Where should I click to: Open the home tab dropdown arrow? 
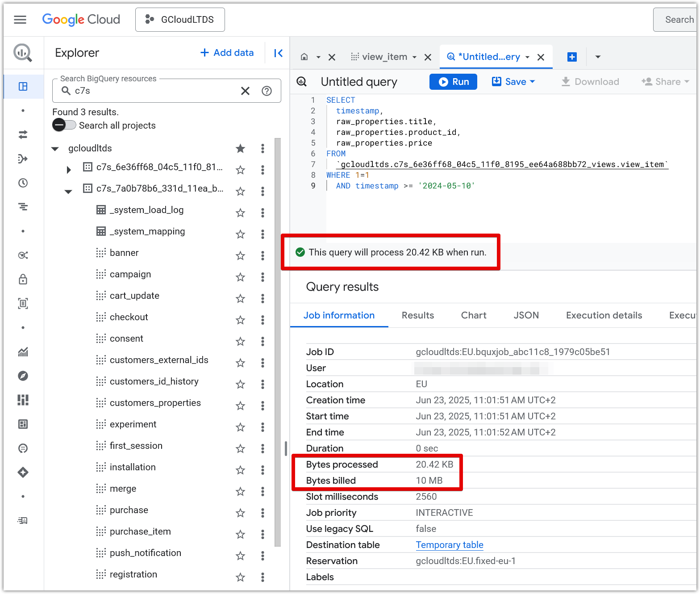pos(318,57)
